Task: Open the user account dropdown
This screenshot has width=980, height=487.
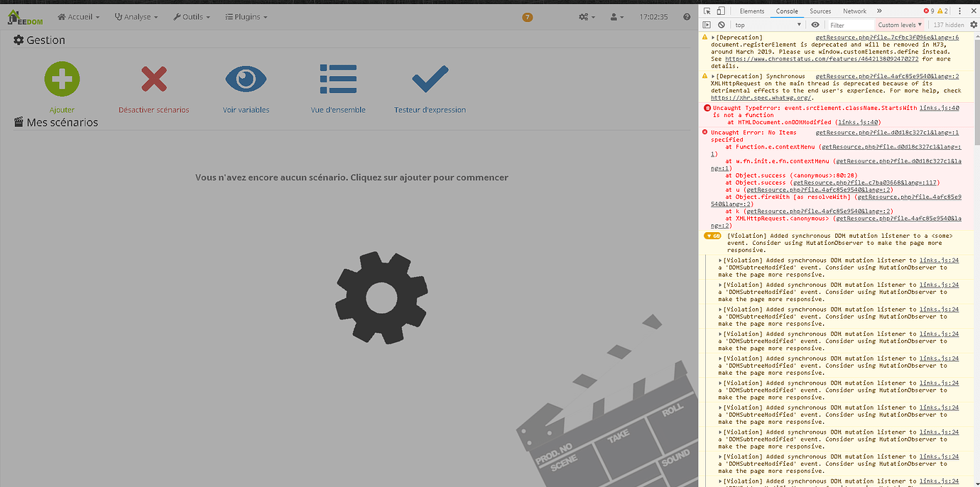Action: pos(617,17)
